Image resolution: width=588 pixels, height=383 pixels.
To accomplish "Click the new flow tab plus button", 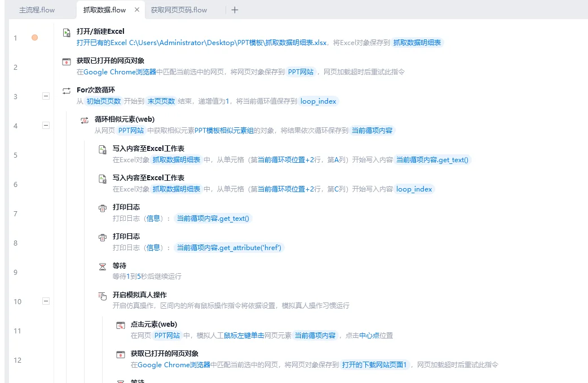I will pyautogui.click(x=234, y=10).
